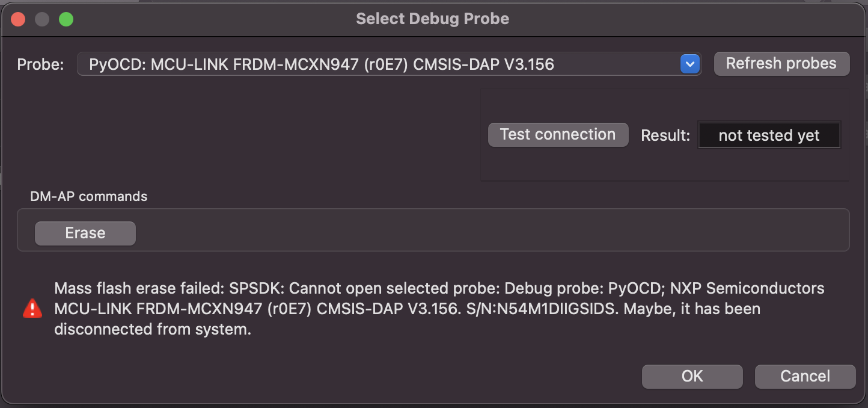Click the 'Result:' label
The image size is (868, 408).
665,135
